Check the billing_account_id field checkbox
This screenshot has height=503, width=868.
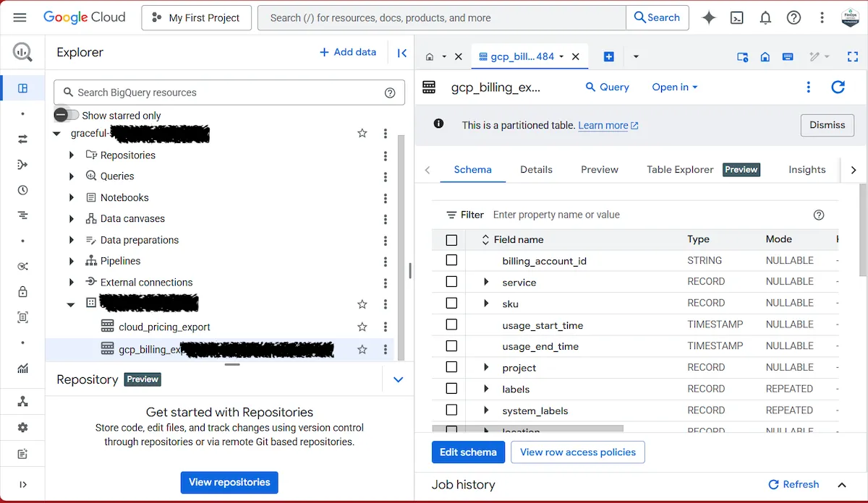pyautogui.click(x=451, y=260)
